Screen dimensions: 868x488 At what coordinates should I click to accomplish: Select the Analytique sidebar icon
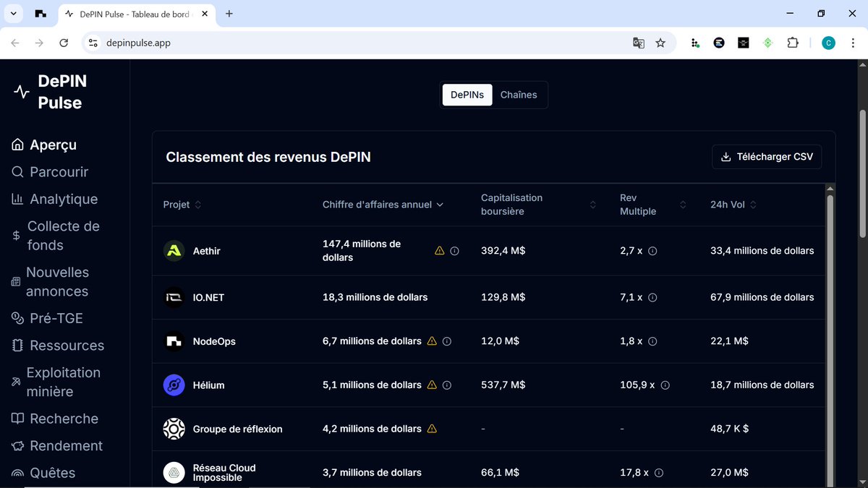[16, 199]
